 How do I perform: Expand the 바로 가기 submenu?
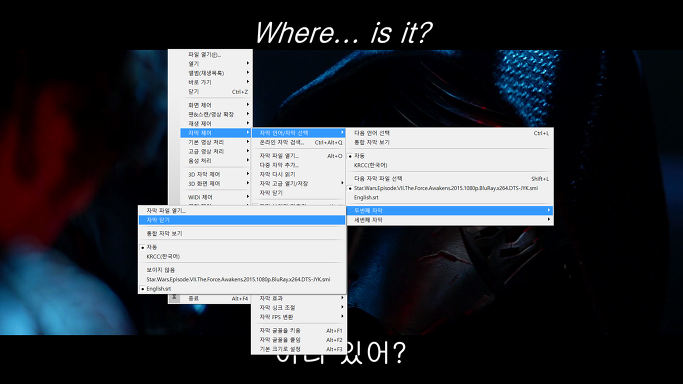[216, 82]
